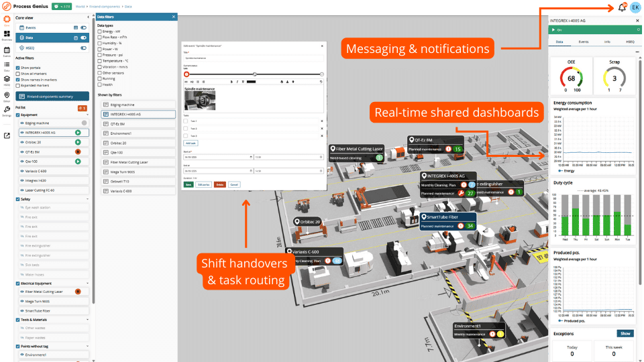Image resolution: width=644 pixels, height=362 pixels.
Task: Open Settings wrench icon in sidebar
Action: 6,110
